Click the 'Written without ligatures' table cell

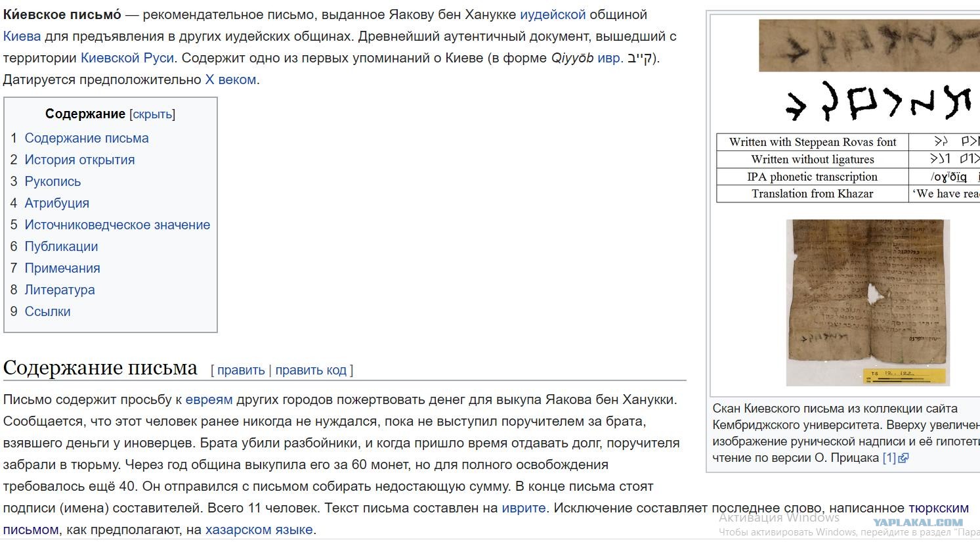(x=813, y=160)
